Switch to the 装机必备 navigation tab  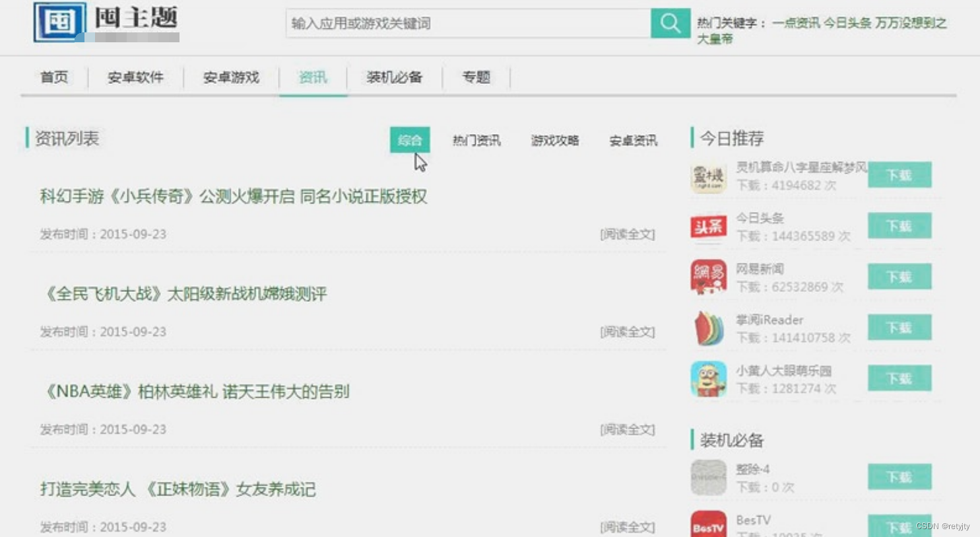(394, 77)
